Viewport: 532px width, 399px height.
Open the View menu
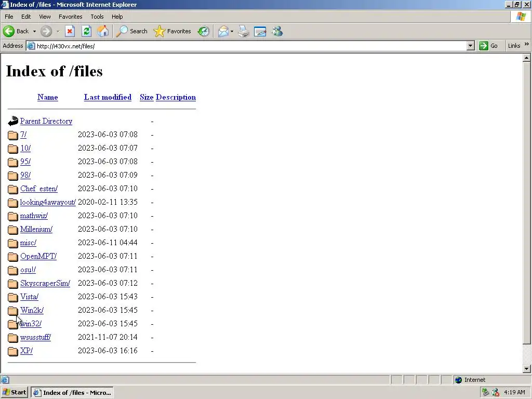click(45, 17)
